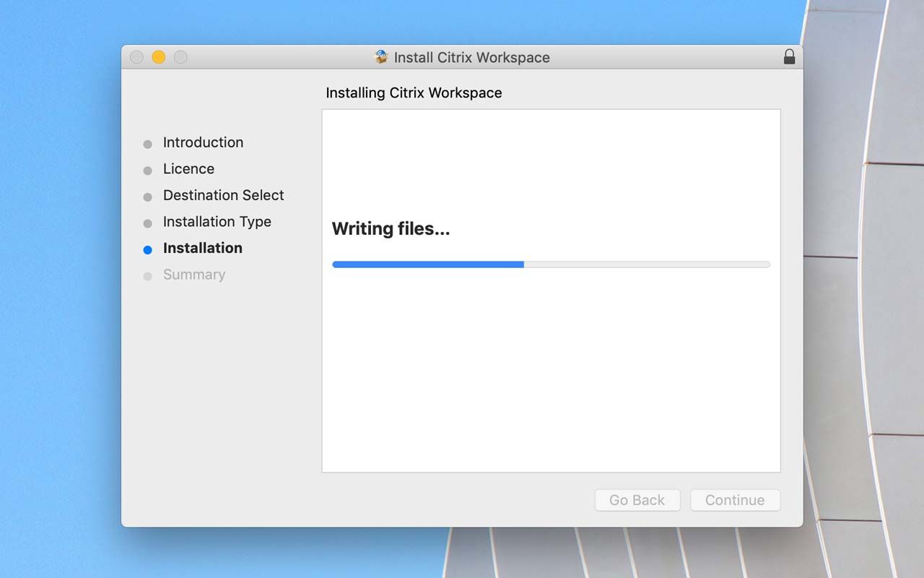This screenshot has height=578, width=924.
Task: Click the bullet dot beside Installation Type
Action: [x=148, y=223]
